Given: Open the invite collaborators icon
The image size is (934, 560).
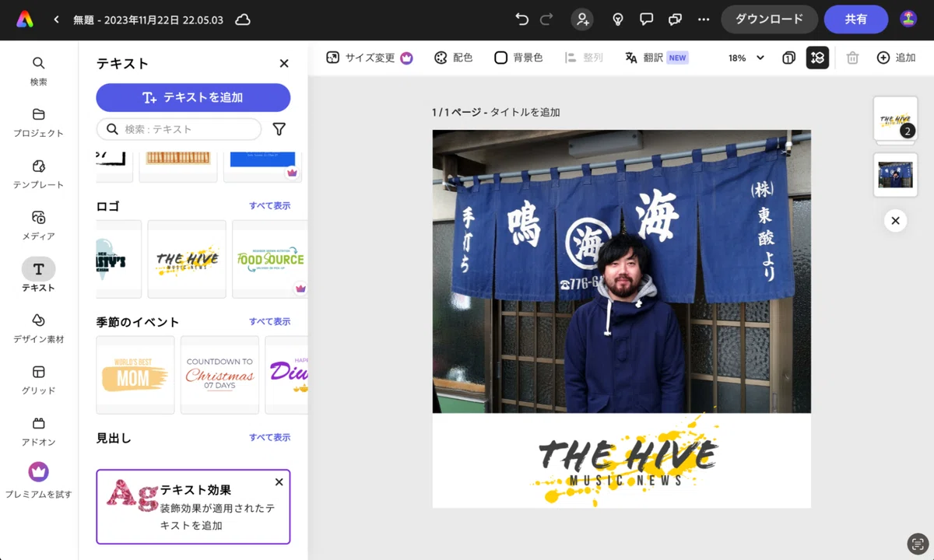Looking at the screenshot, I should 582,19.
